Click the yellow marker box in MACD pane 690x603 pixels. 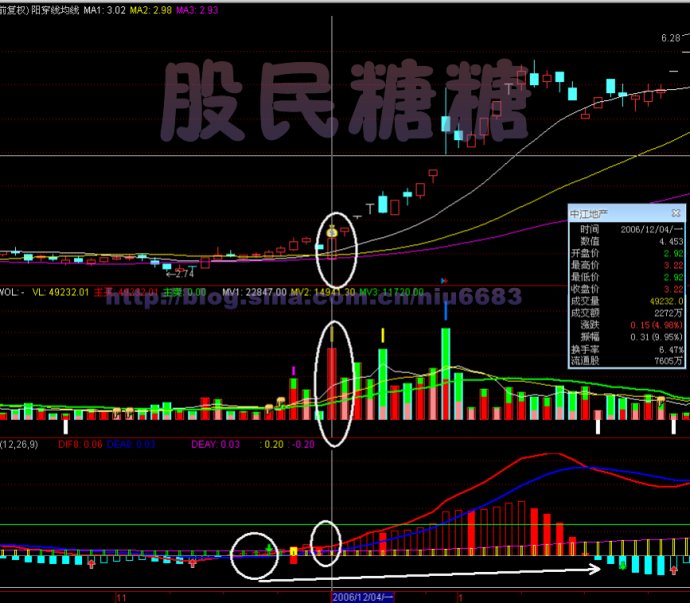point(294,552)
